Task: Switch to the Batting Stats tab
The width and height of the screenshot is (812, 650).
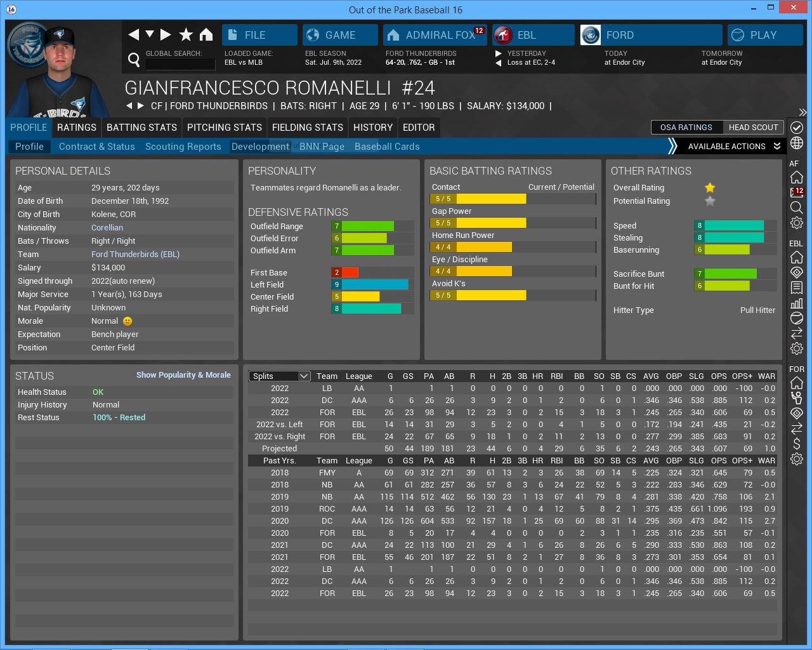Action: 141,128
